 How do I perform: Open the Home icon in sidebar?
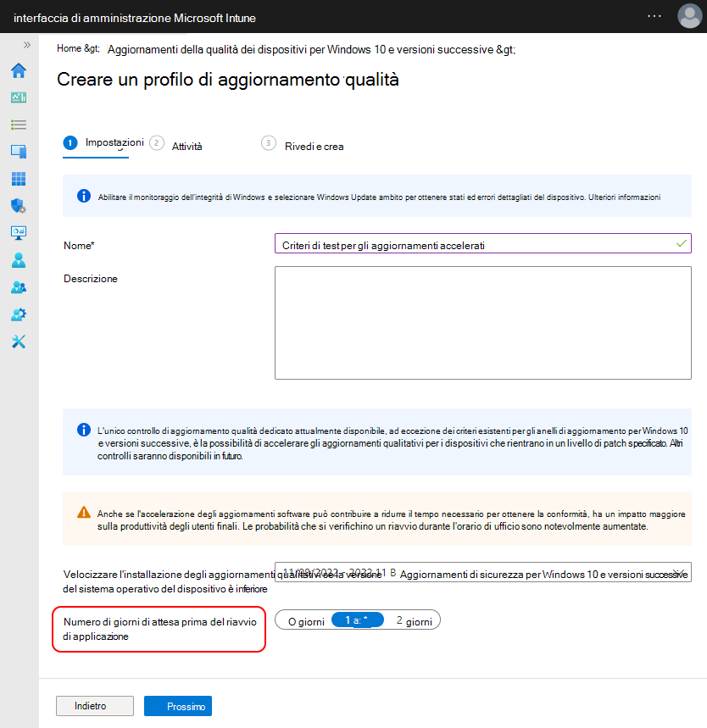[x=19, y=70]
